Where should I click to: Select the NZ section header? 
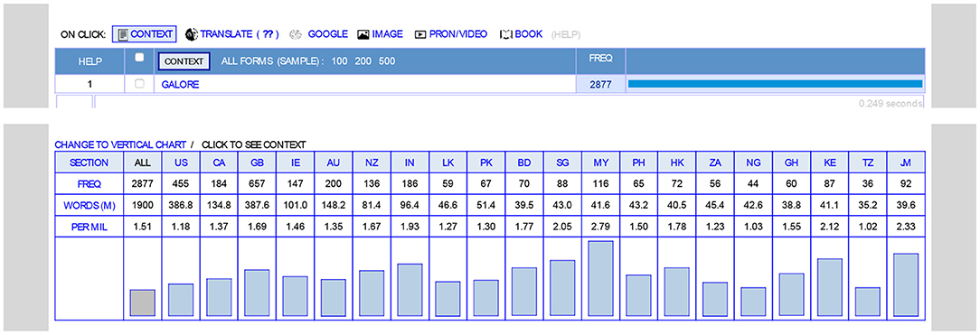pos(372,163)
